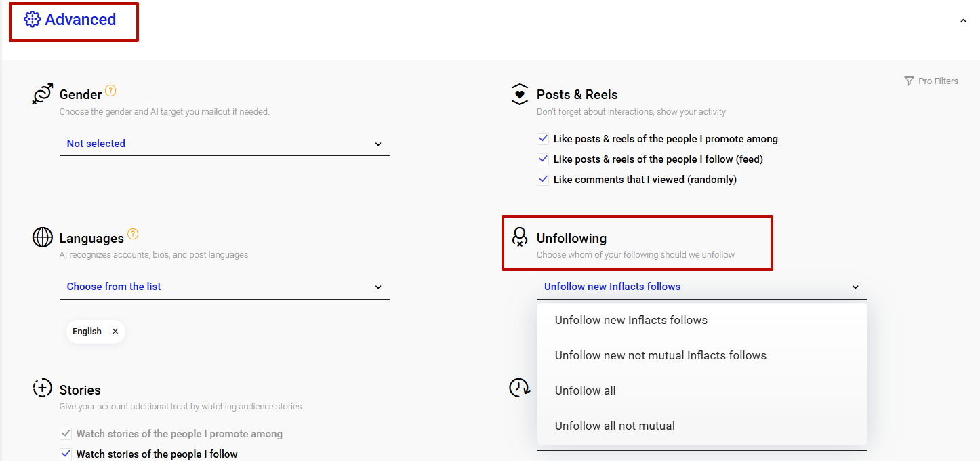Click the gender symbol icon above Gender section
Image resolution: width=980 pixels, height=461 pixels.
(x=41, y=93)
